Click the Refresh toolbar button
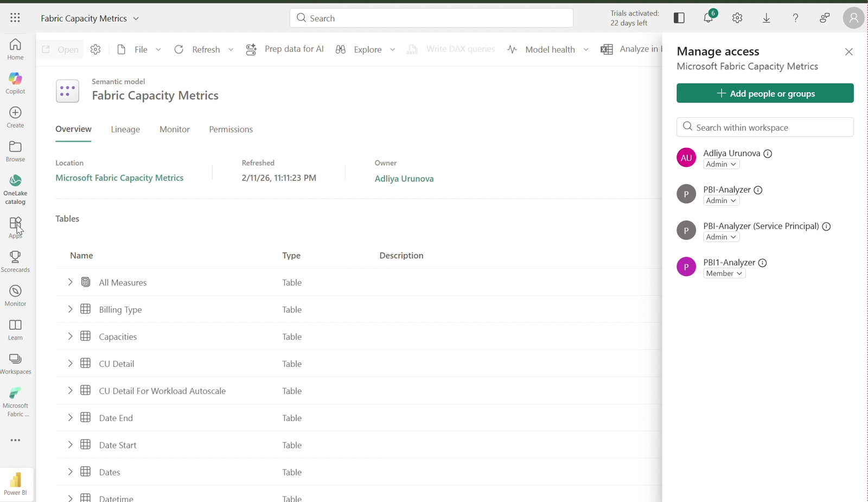This screenshot has height=502, width=868. [x=197, y=49]
